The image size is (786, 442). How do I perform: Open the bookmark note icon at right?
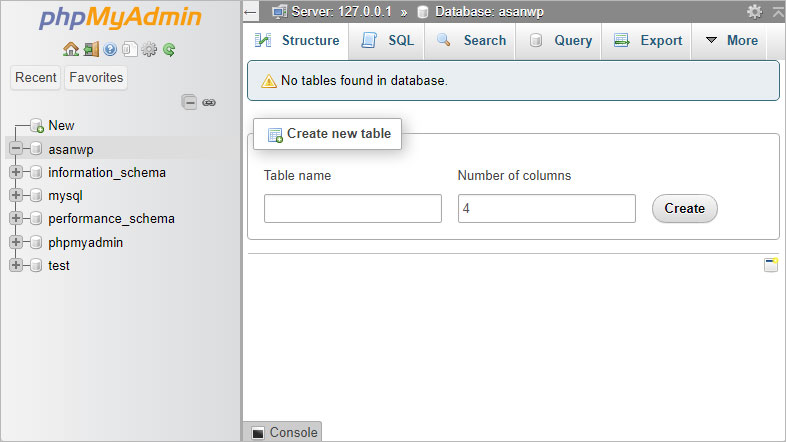click(771, 265)
